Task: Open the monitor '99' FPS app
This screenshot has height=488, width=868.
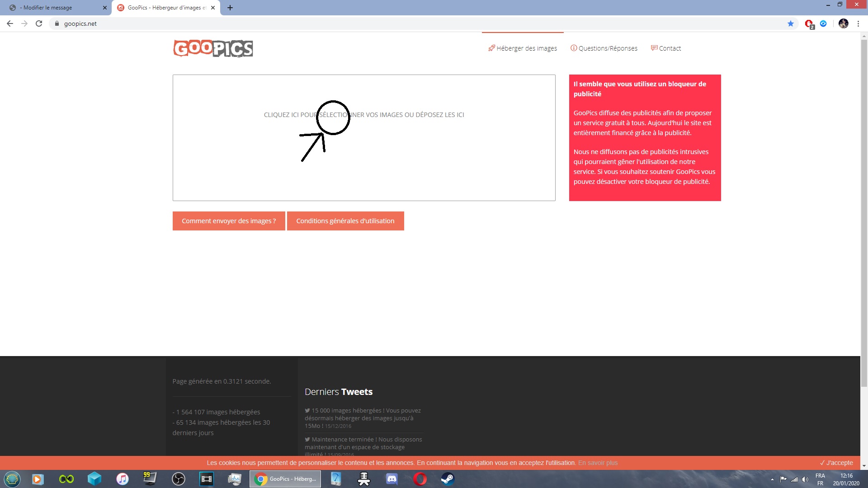Action: (x=150, y=479)
